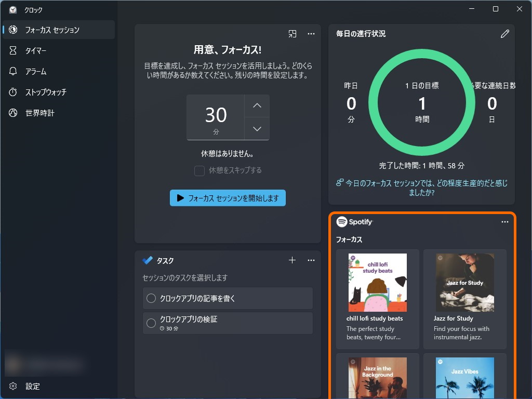The height and width of the screenshot is (399, 532).
Task: Open focus session more options menu
Action: (311, 34)
